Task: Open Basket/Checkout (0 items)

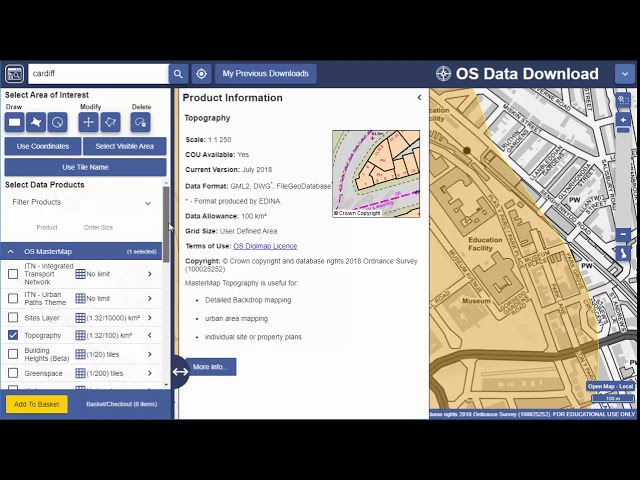Action: pos(122,404)
